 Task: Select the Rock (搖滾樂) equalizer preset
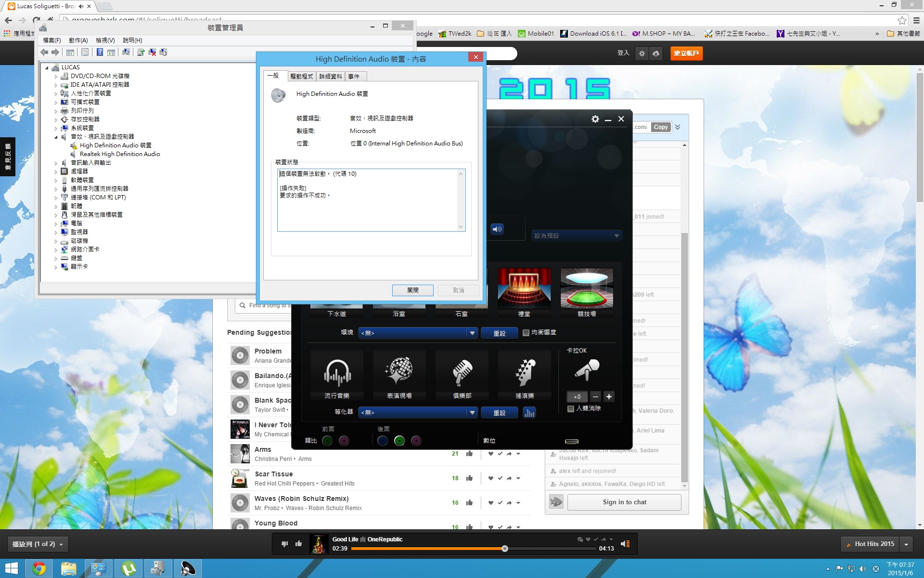[525, 374]
